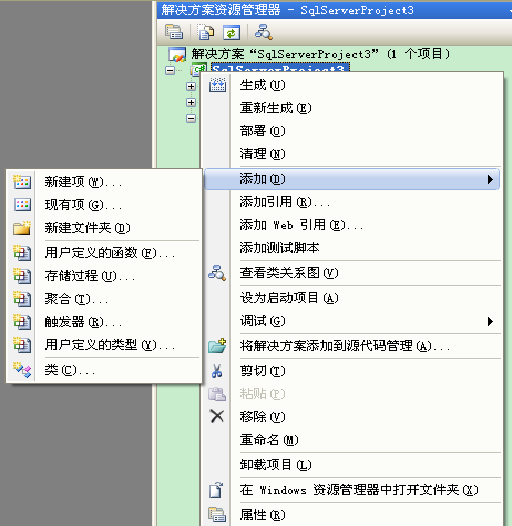Click the class diagram icon beside 查看类关系图
The width and height of the screenshot is (512, 526).
[217, 273]
